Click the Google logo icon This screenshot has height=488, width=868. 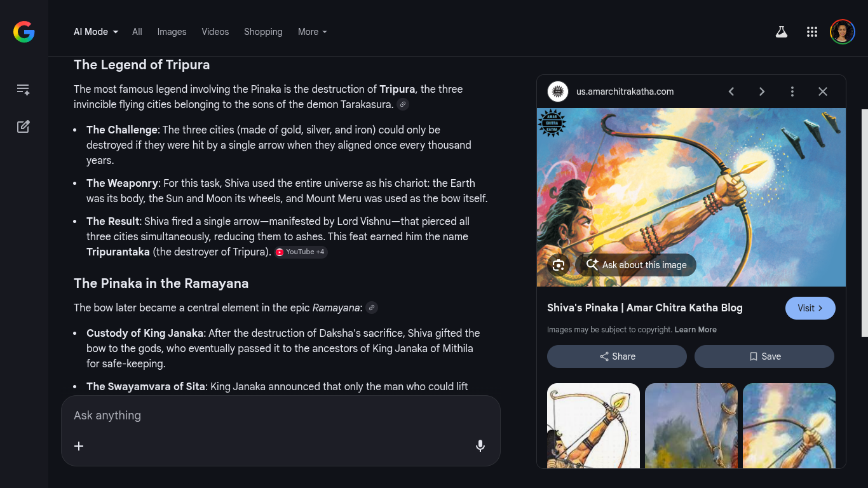point(24,32)
